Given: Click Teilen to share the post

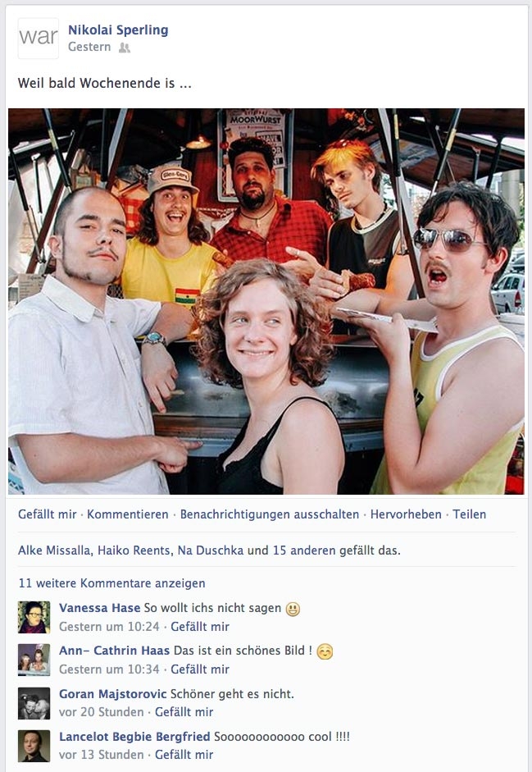Looking at the screenshot, I should [470, 514].
